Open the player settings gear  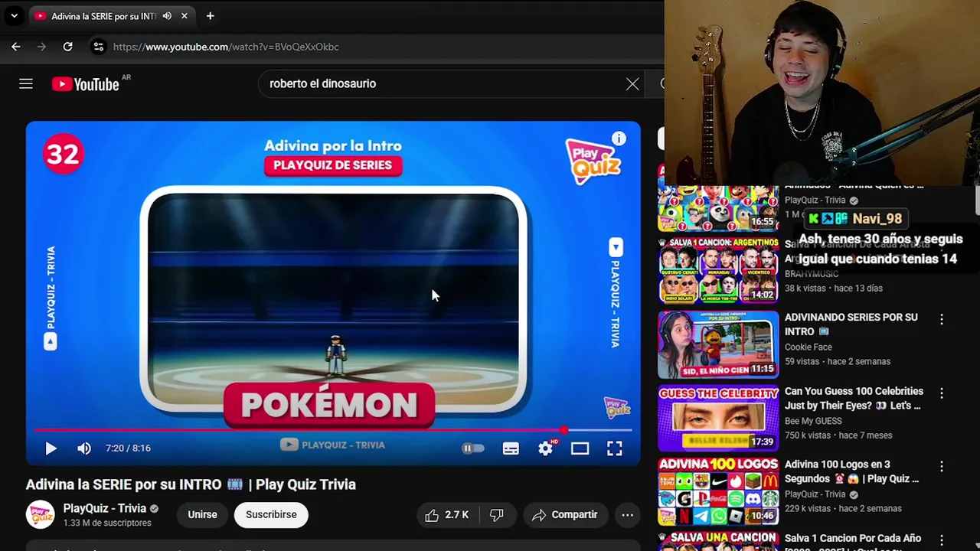point(545,448)
